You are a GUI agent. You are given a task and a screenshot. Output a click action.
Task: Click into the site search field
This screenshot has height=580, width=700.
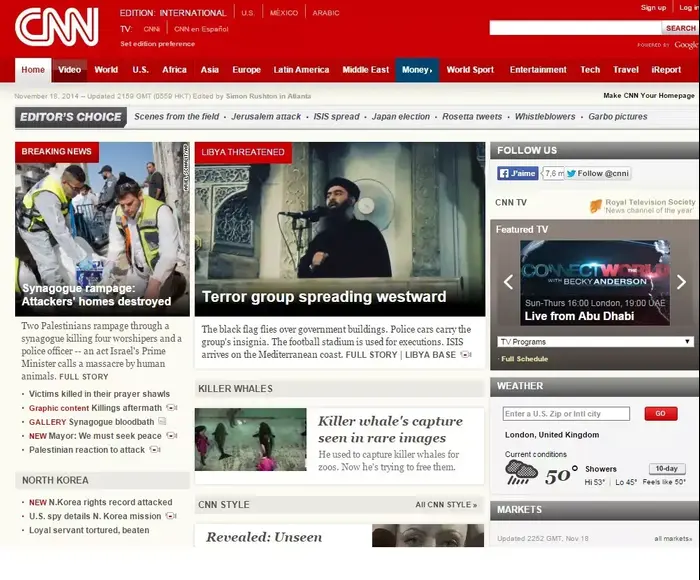575,28
